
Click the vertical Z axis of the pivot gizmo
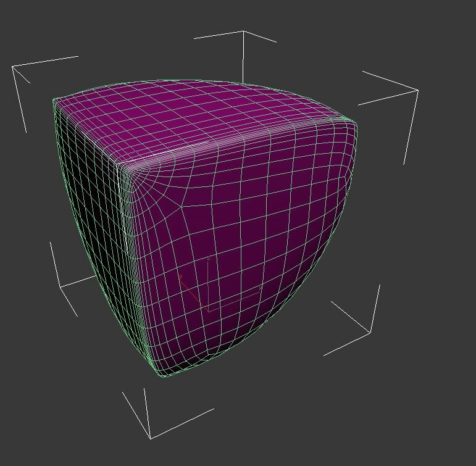[x=208, y=285]
